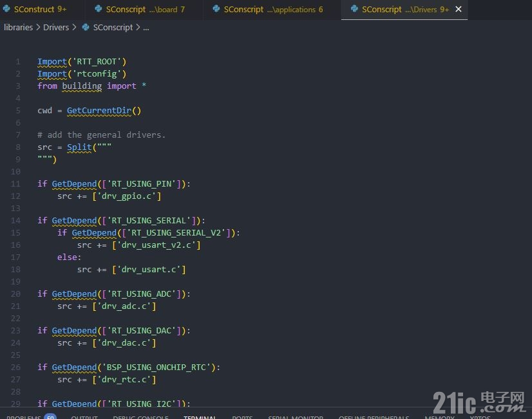Click line number 14 in gutter
Image resolution: width=532 pixels, height=419 pixels.
pos(15,221)
